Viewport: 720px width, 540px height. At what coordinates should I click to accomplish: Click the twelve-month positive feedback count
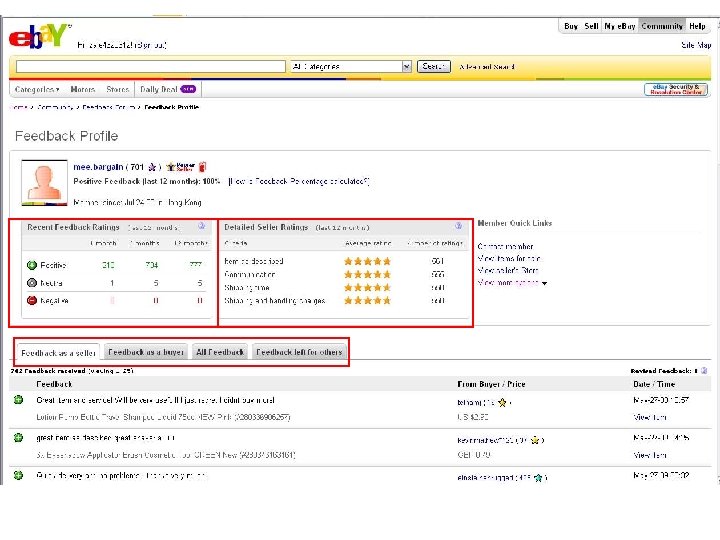(196, 265)
